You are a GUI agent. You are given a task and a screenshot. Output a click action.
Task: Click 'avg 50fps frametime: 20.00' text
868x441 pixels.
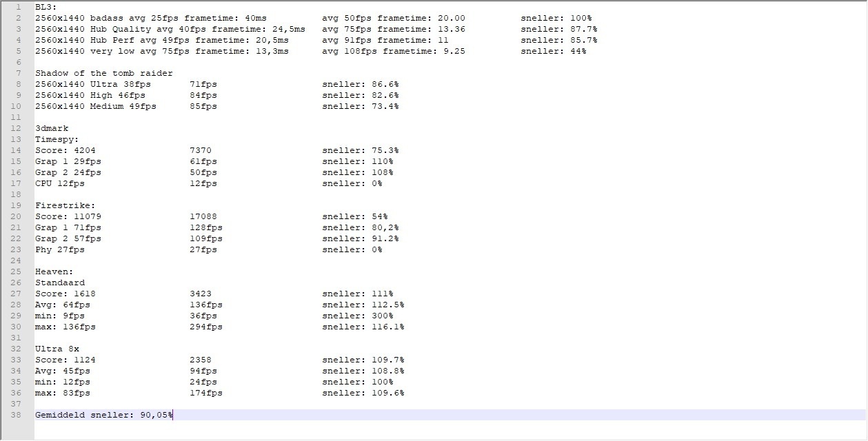coord(394,18)
